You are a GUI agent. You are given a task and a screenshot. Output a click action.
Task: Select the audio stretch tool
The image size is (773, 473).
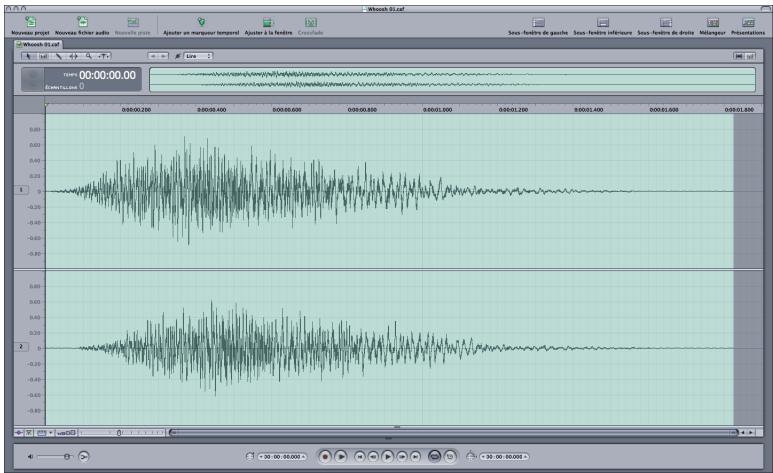(73, 56)
